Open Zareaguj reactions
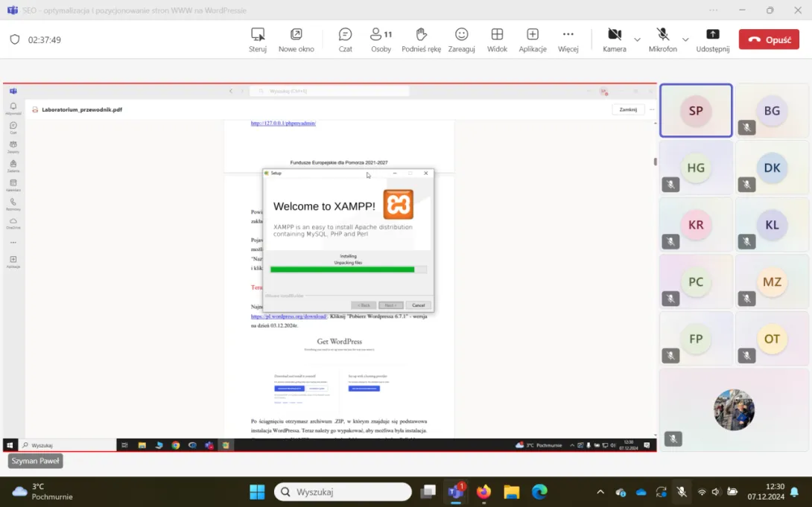812x507 pixels. click(x=461, y=39)
